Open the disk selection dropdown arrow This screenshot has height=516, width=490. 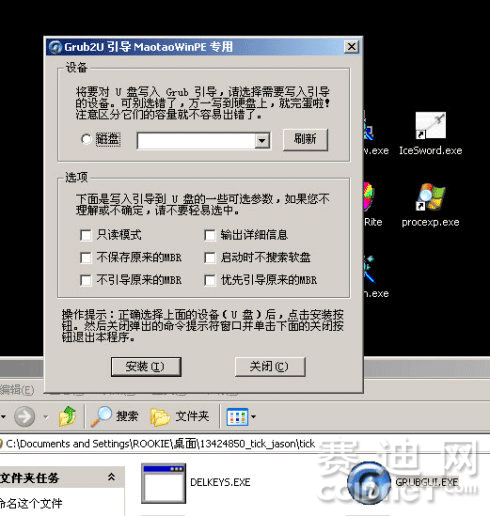(262, 140)
